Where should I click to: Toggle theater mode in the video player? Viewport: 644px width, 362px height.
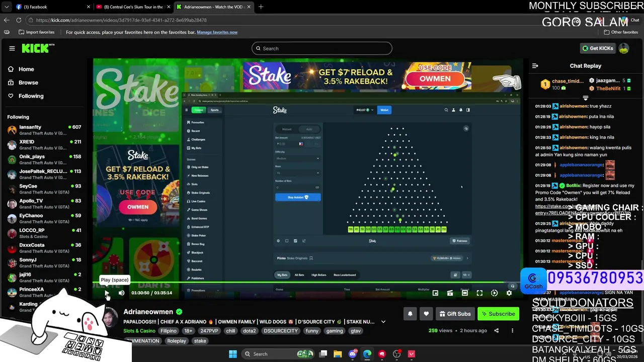coord(465,293)
